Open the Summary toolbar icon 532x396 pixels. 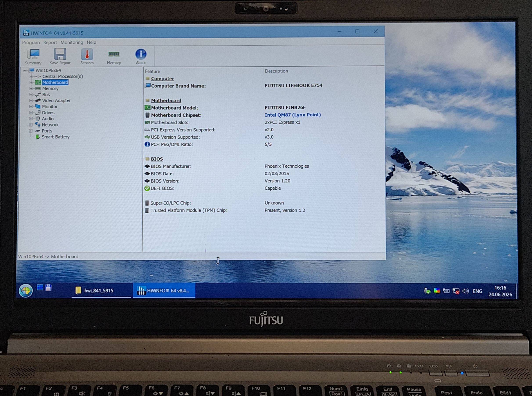[x=33, y=57]
